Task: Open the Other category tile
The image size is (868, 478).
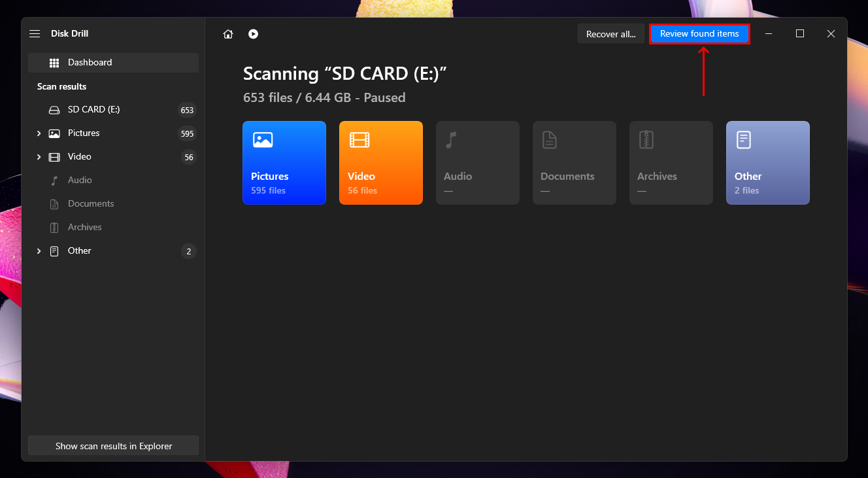Action: coord(767,163)
